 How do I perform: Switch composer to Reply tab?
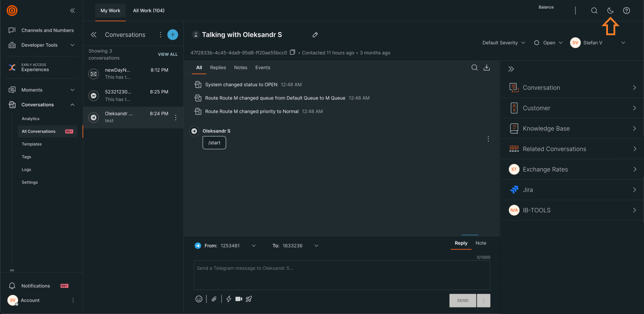point(461,243)
